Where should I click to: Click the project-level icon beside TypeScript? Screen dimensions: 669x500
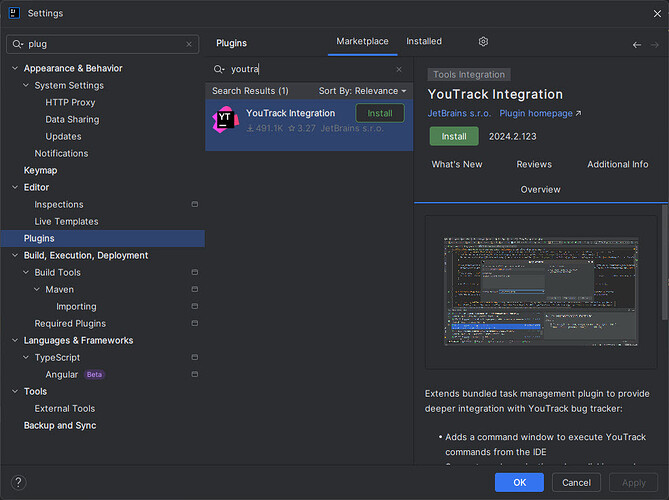pos(195,357)
